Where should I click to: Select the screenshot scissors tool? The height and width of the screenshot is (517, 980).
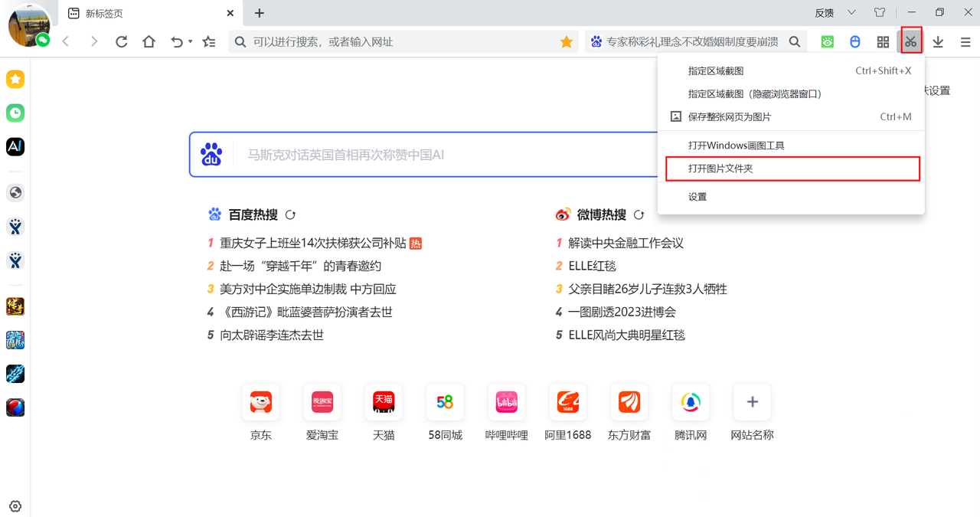coord(910,41)
